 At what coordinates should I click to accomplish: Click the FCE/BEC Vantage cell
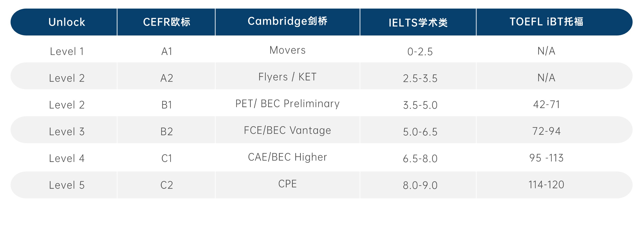tap(288, 130)
